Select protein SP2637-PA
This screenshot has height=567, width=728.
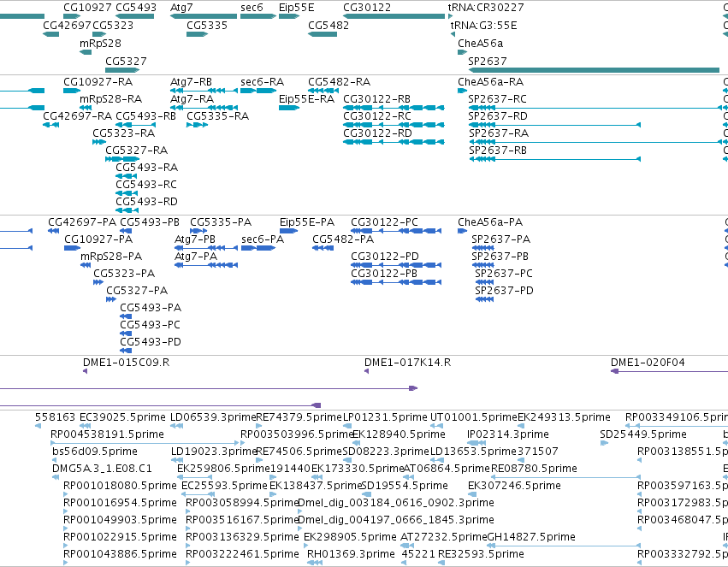pos(482,248)
